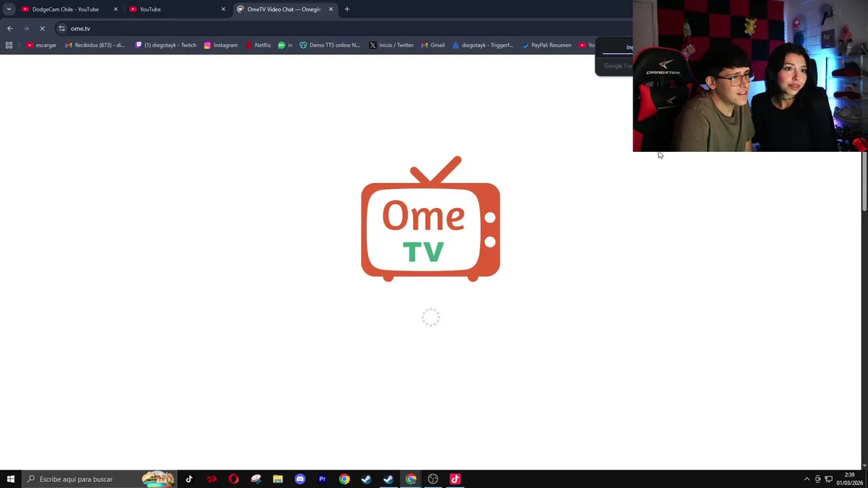This screenshot has width=868, height=488.
Task: Show hidden system tray icons
Action: click(x=806, y=479)
